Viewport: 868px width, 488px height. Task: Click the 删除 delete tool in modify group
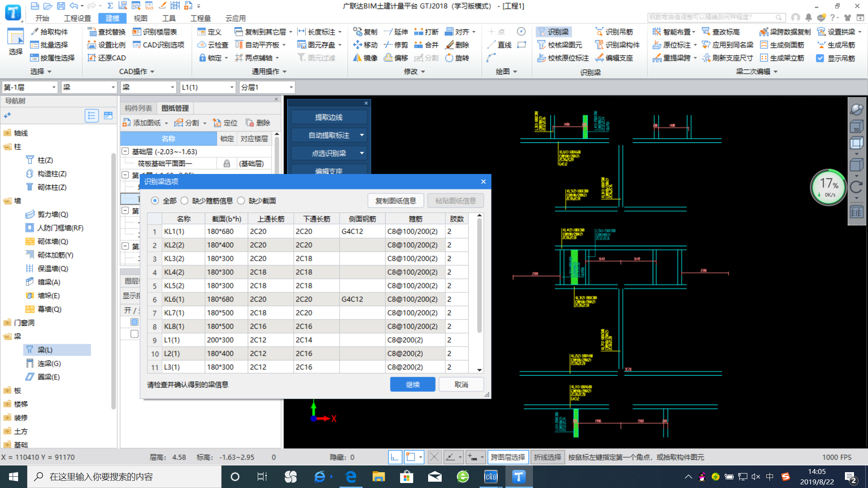tap(458, 45)
